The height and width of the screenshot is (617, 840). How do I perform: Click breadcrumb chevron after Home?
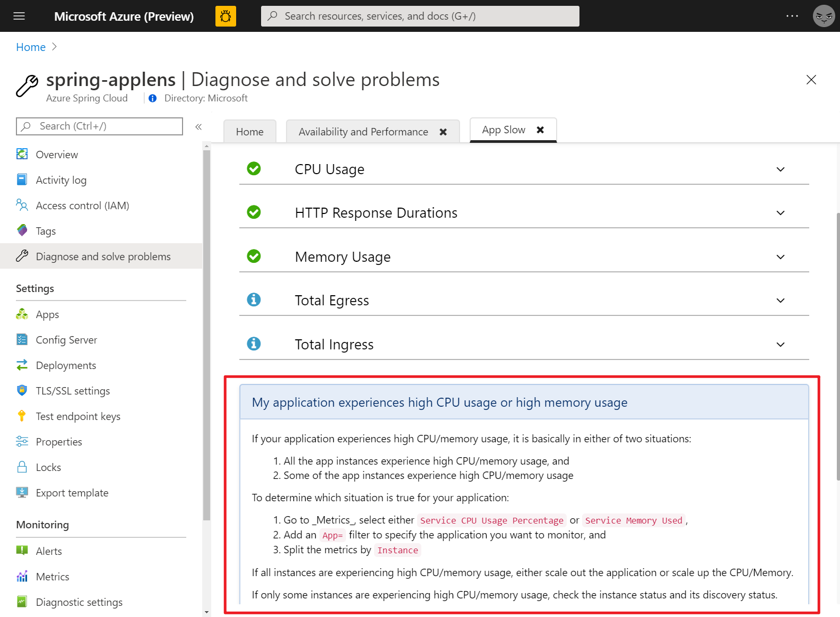click(x=54, y=47)
